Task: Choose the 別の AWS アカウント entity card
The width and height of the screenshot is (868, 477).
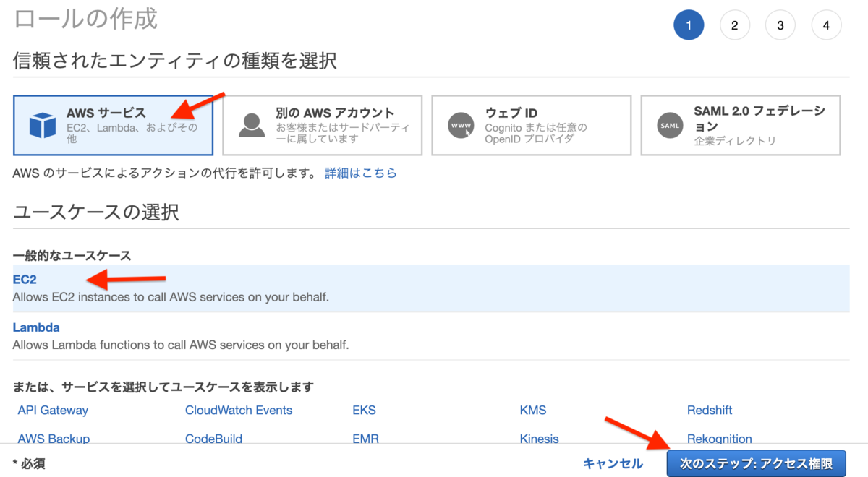Action: pos(323,125)
